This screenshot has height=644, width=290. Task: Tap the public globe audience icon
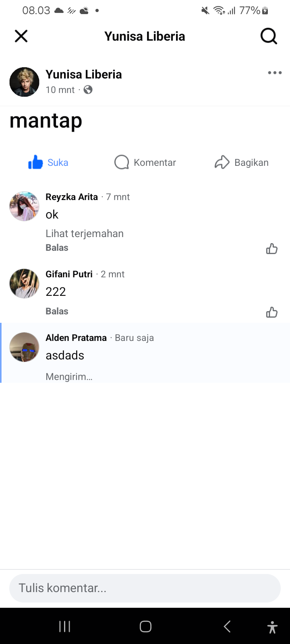pos(88,90)
